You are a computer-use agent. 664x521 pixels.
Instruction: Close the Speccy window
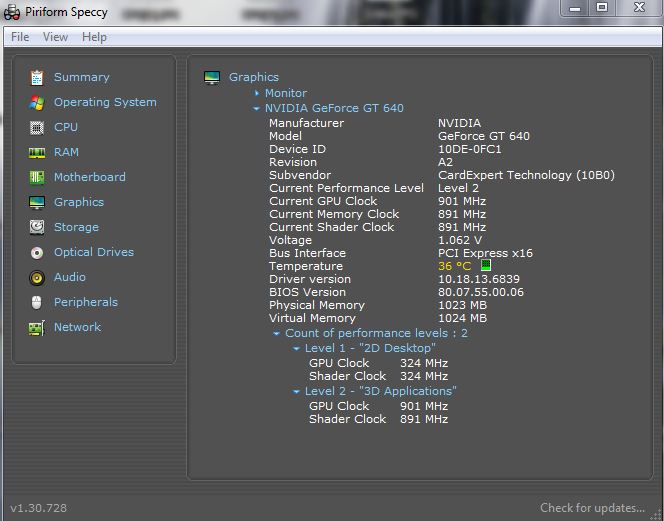pos(639,8)
